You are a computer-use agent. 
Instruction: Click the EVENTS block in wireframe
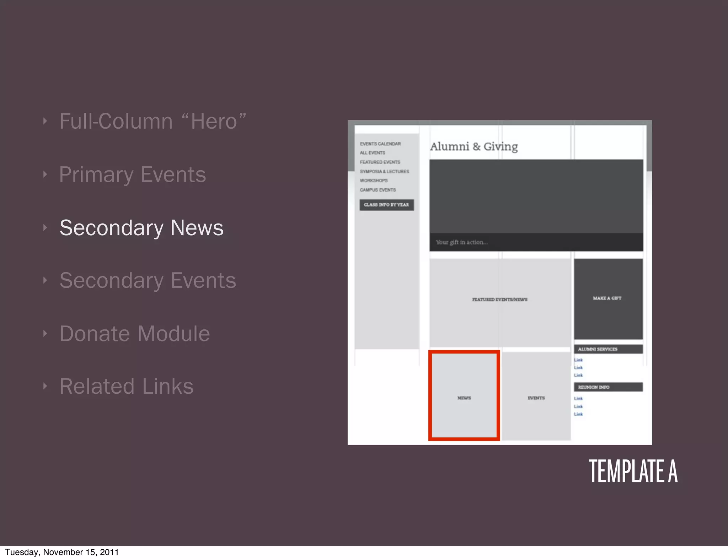[x=536, y=396]
